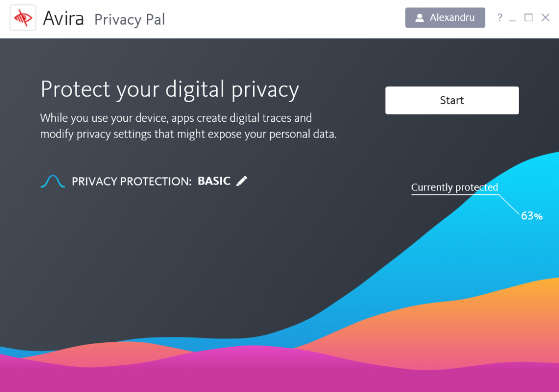Click the Protect your digital privacy heading
559x392 pixels.
pyautogui.click(x=170, y=90)
